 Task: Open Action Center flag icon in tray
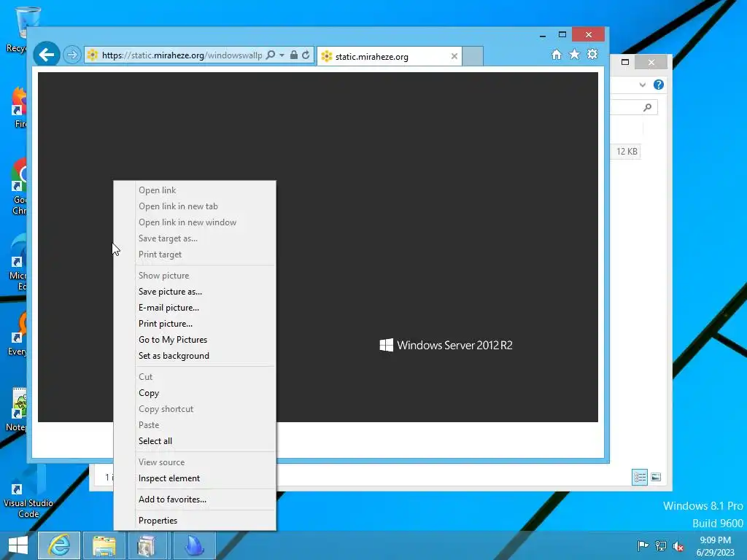point(643,545)
